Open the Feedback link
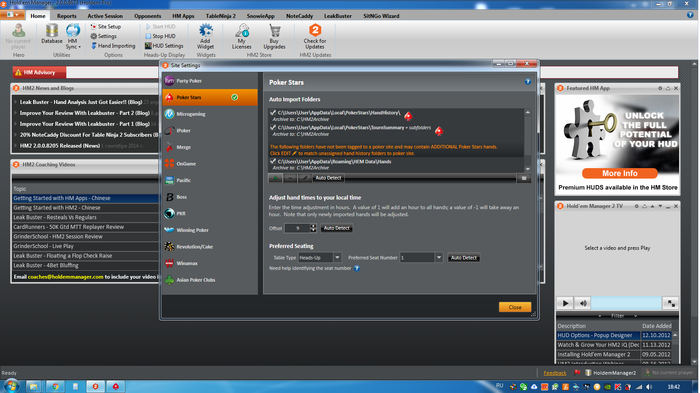Screen dimensions: 700x393 pos(555,373)
